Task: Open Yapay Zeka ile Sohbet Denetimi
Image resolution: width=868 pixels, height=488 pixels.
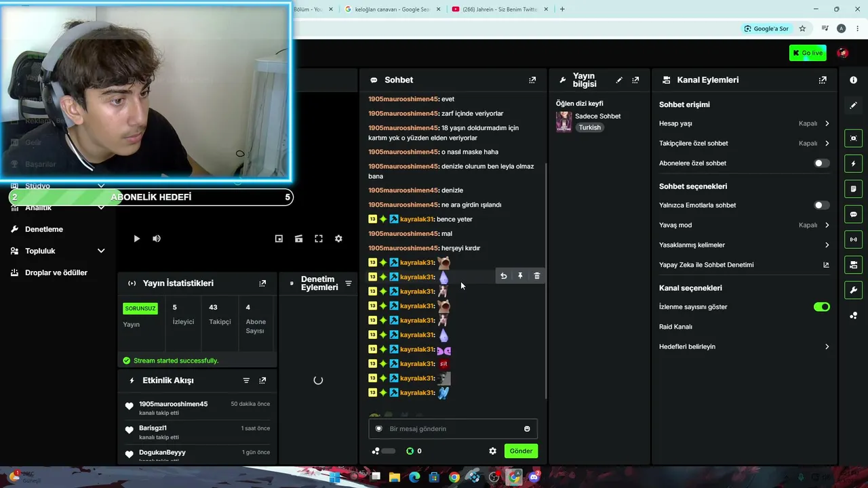Action: tap(745, 265)
